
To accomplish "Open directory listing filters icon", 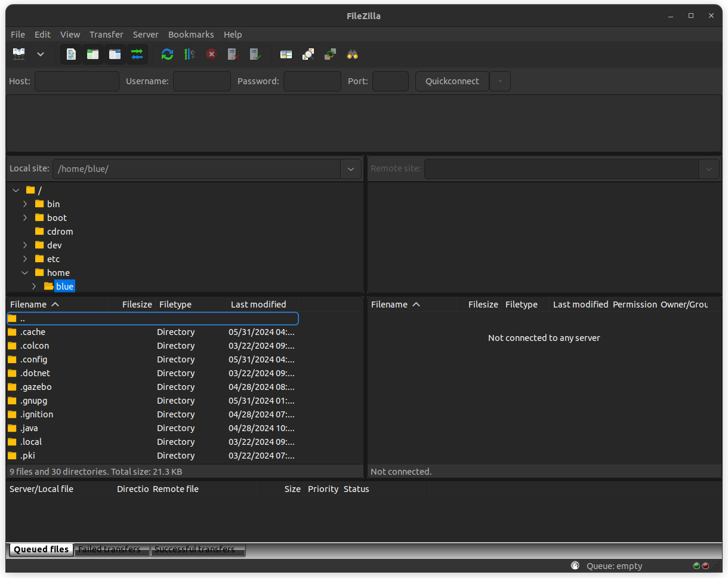I will click(x=286, y=54).
